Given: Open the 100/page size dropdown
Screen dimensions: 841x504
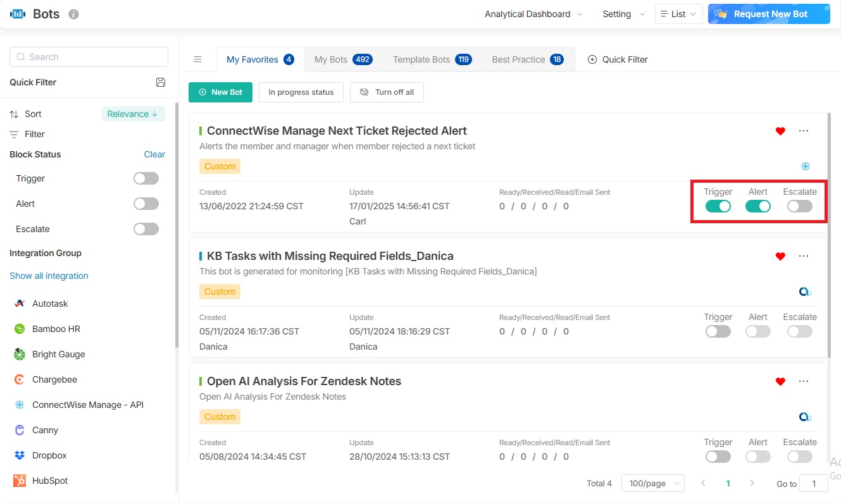Looking at the screenshot, I should 653,483.
